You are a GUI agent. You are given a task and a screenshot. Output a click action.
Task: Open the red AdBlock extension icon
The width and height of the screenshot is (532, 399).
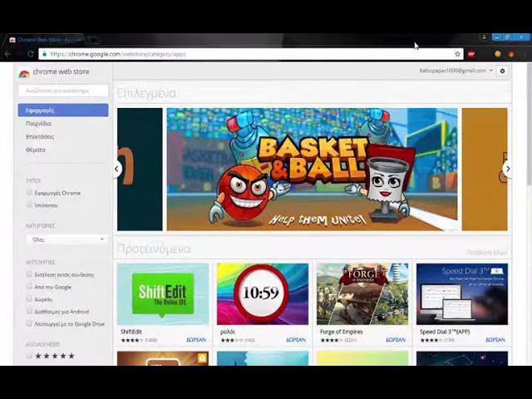(471, 53)
